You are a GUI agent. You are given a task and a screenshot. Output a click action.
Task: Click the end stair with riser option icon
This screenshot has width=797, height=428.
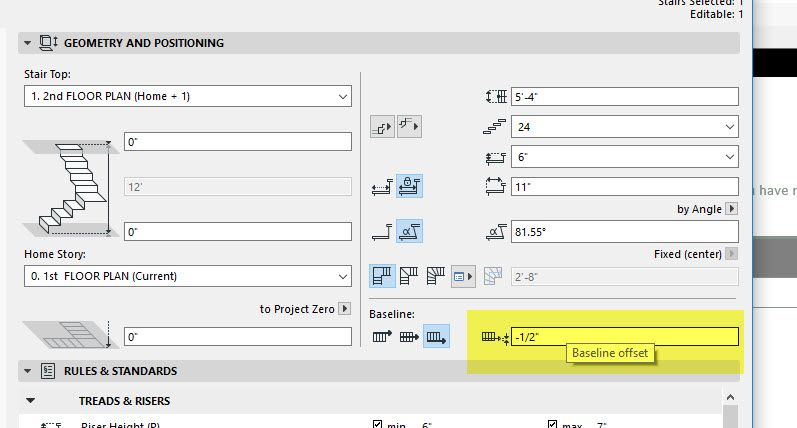(409, 126)
